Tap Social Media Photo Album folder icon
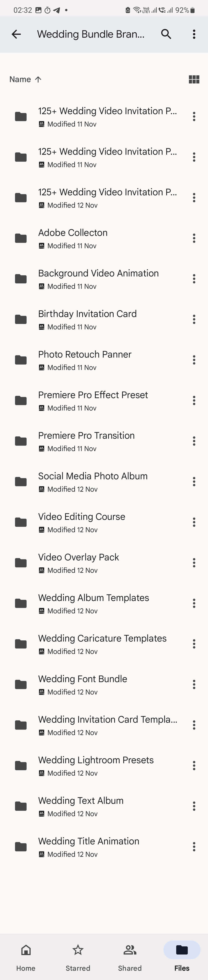The image size is (208, 980). click(21, 482)
